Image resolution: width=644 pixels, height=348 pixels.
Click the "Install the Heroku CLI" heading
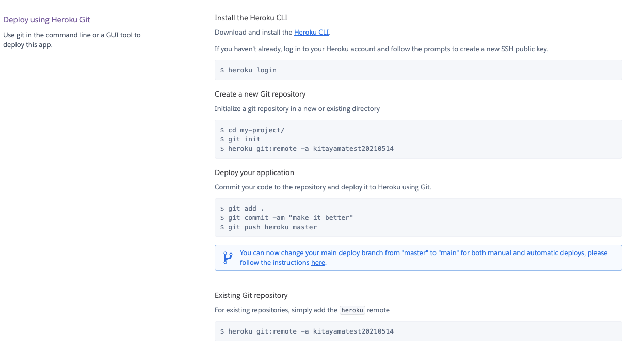tap(251, 18)
